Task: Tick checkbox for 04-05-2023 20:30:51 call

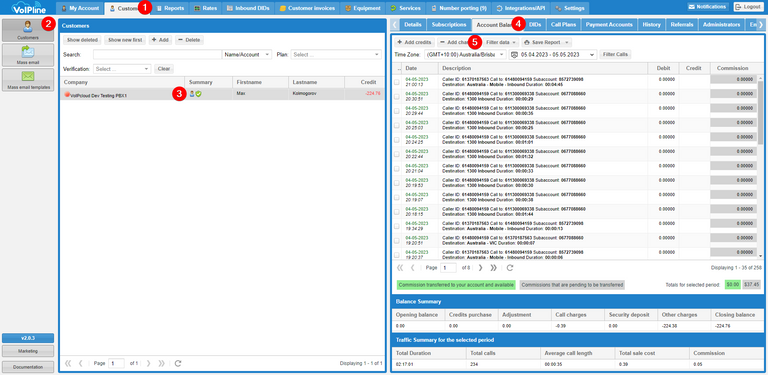Action: 396,96
